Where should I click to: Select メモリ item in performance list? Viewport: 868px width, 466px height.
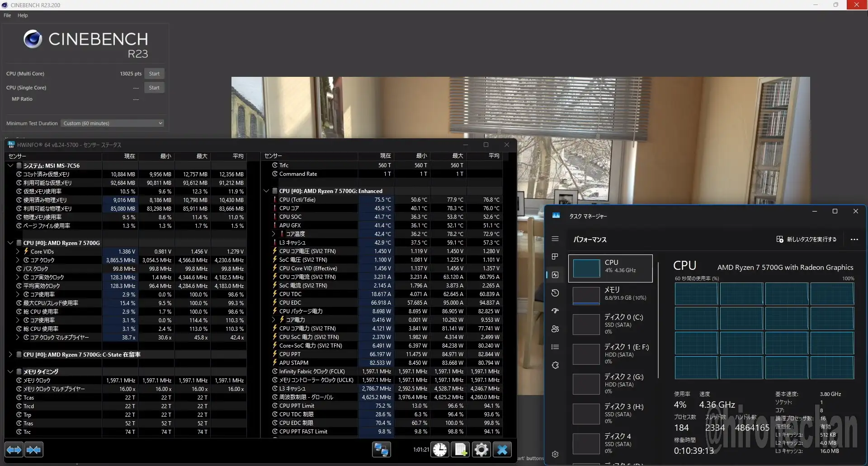tap(610, 295)
